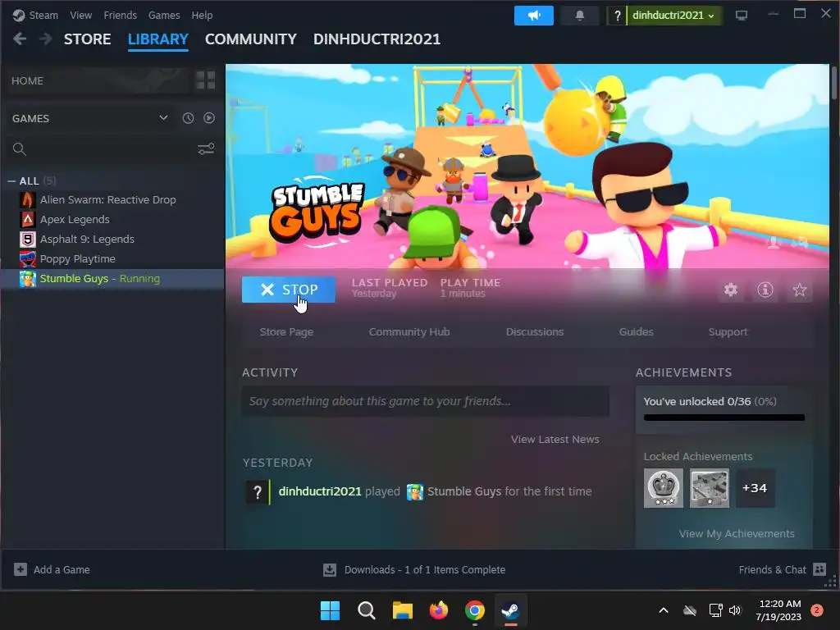Launch Firefox from taskbar

[x=439, y=610]
